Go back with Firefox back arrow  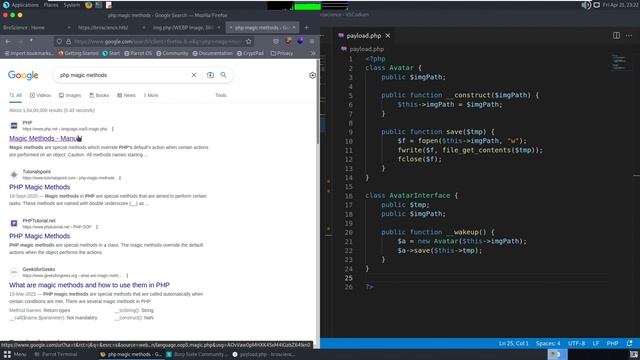click(x=8, y=41)
